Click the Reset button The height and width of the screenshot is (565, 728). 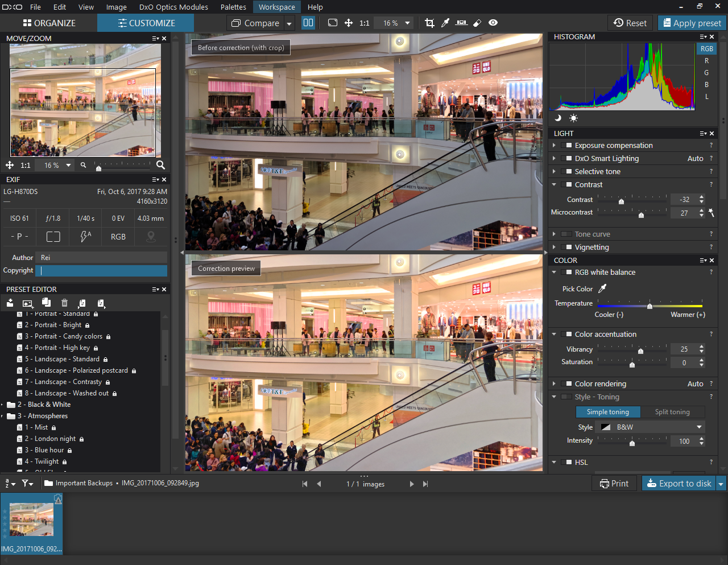[630, 23]
